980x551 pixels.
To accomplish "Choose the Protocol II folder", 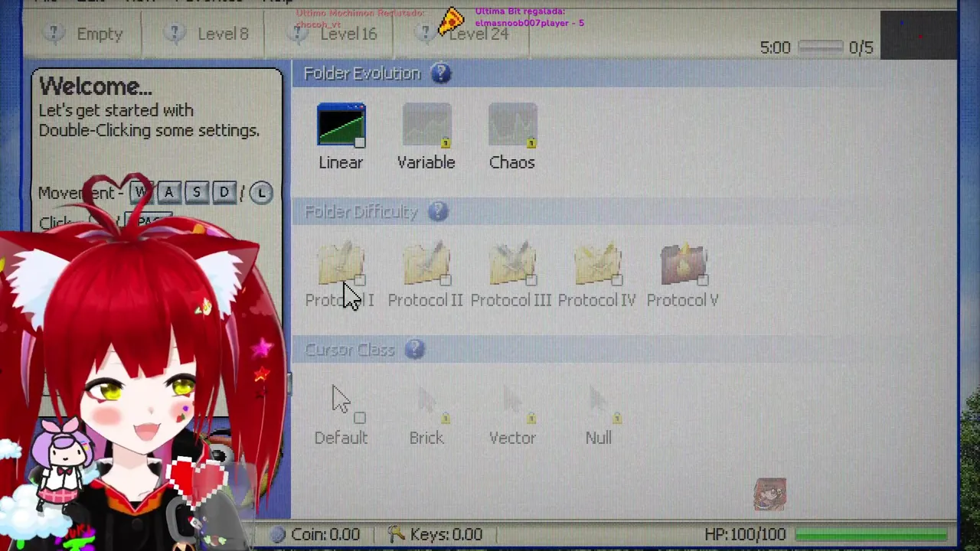I will [427, 264].
